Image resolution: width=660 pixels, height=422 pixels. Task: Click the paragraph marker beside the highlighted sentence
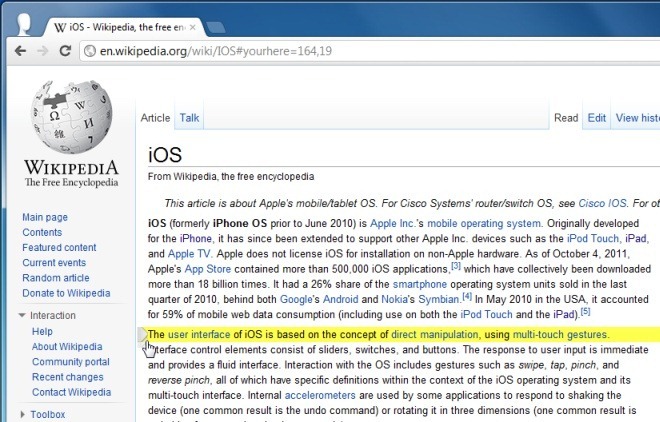coord(143,335)
